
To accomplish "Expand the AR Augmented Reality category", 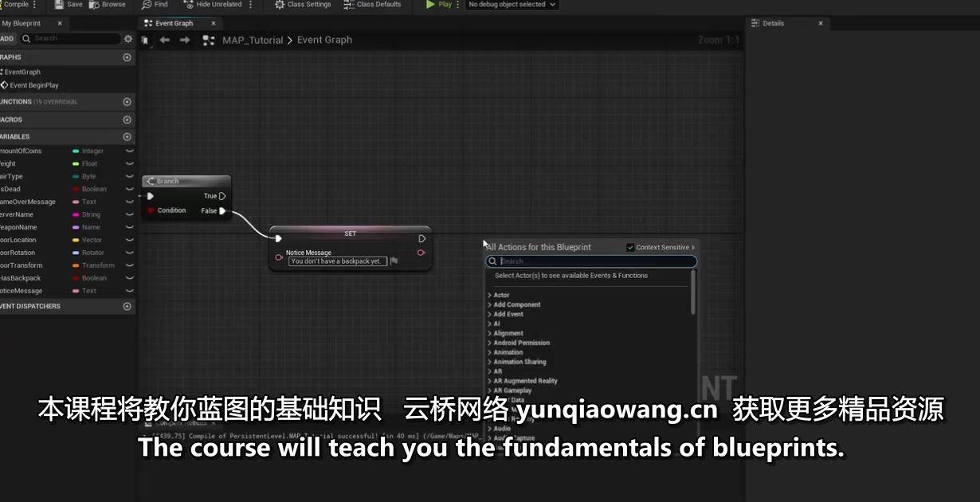I will pos(489,381).
